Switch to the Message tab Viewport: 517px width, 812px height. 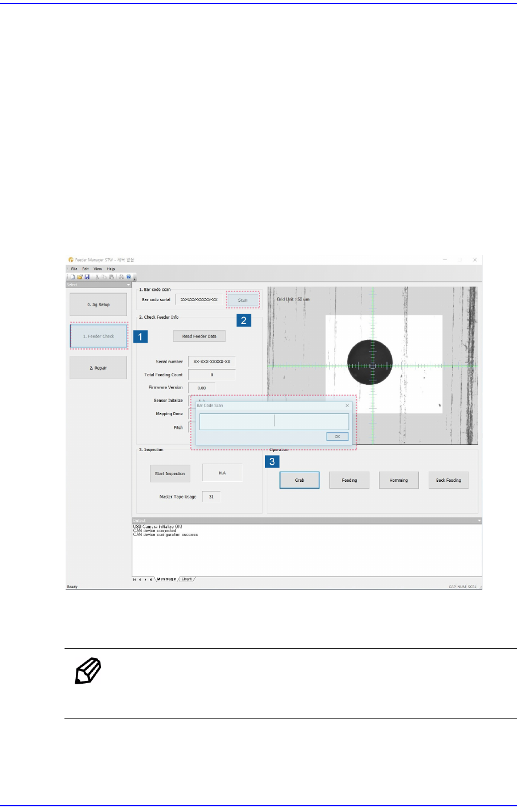[166, 579]
